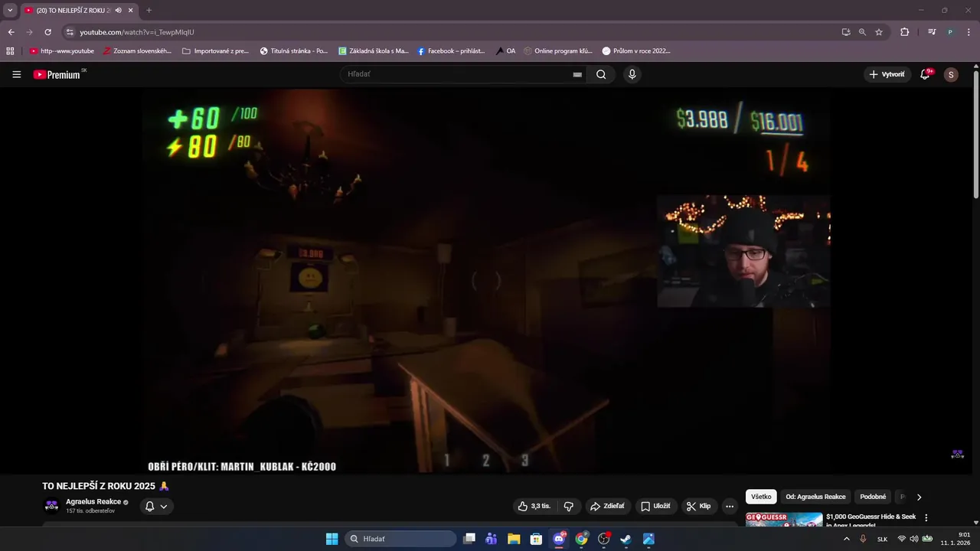Image resolution: width=980 pixels, height=551 pixels.
Task: Click the Vytvoriť create button
Action: coord(887,74)
